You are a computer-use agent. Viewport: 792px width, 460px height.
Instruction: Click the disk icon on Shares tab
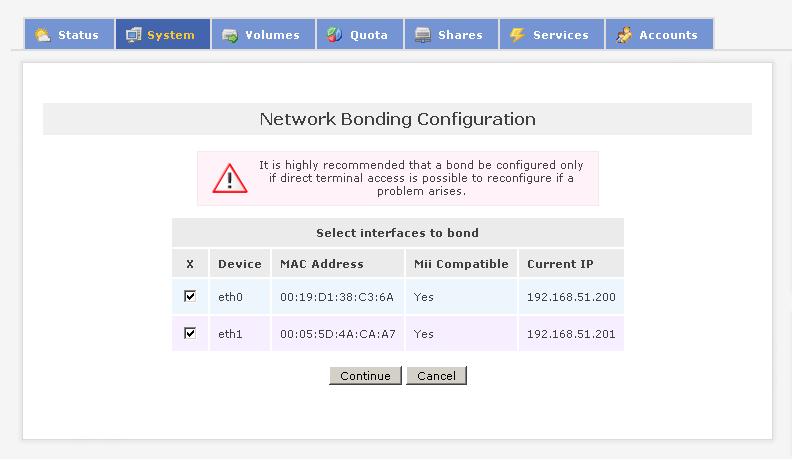(x=423, y=35)
